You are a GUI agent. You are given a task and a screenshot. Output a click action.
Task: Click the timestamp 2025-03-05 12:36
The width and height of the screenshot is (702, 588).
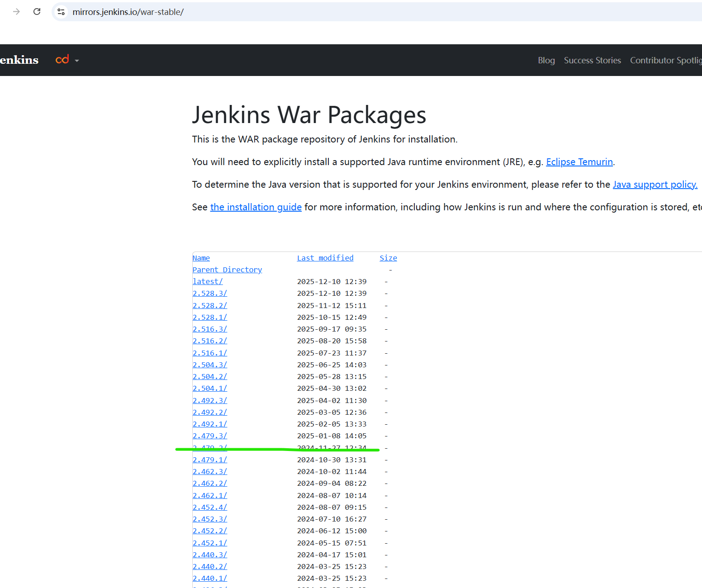pos(332,412)
